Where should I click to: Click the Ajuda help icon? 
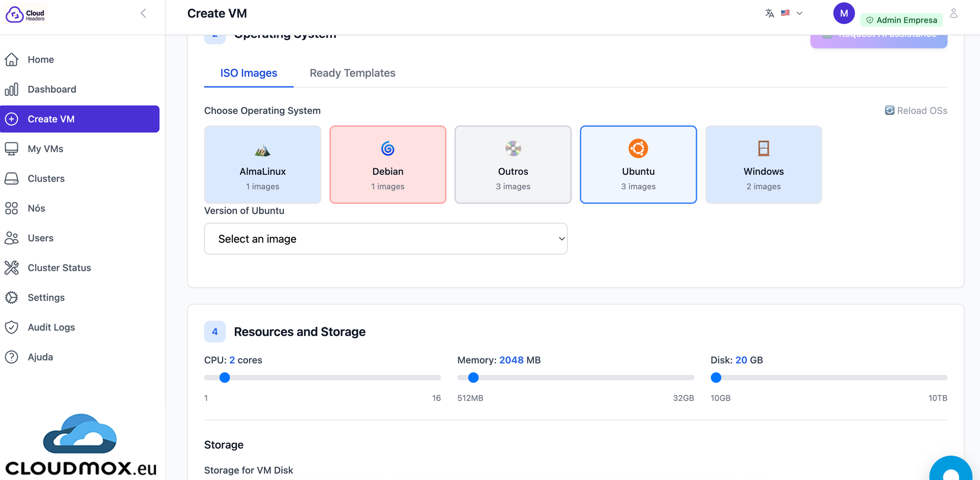point(12,357)
